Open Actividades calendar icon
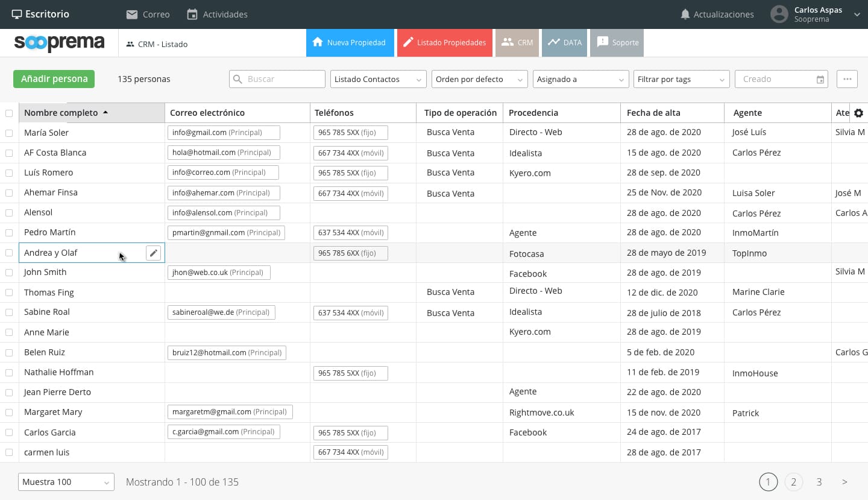 [192, 14]
